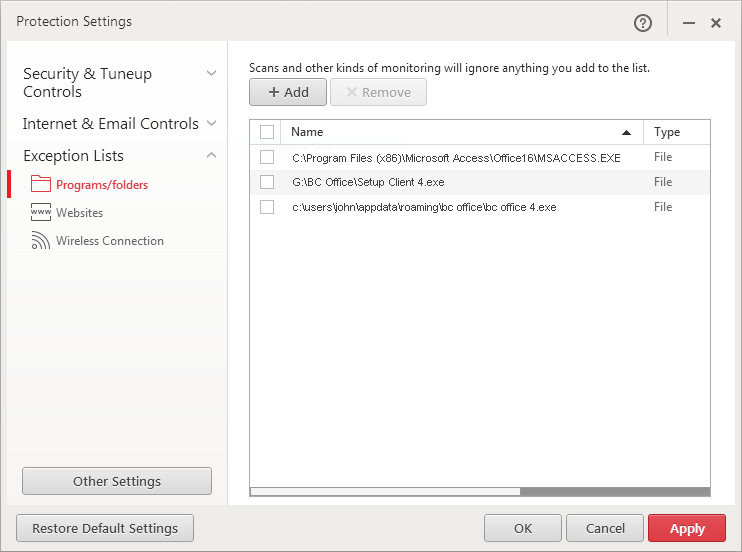The height and width of the screenshot is (552, 742).
Task: Tick the Setup Client 4.exe checkbox
Action: click(267, 182)
